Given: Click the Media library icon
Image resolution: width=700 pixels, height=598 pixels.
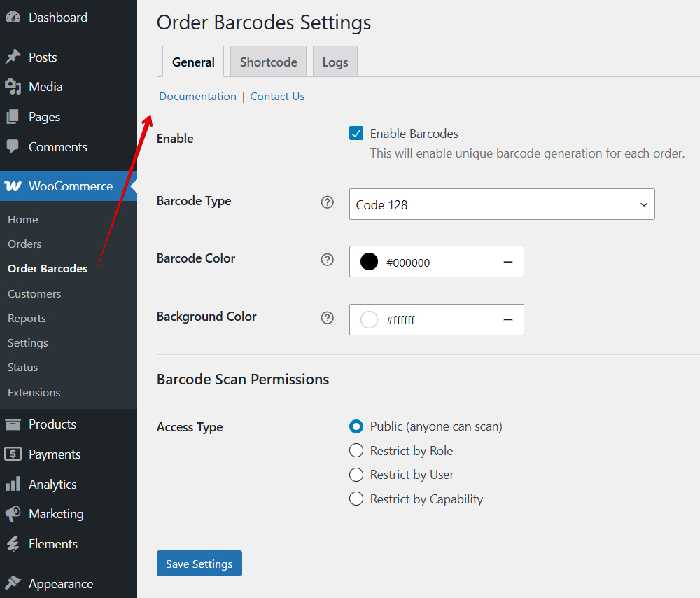Looking at the screenshot, I should 15,86.
